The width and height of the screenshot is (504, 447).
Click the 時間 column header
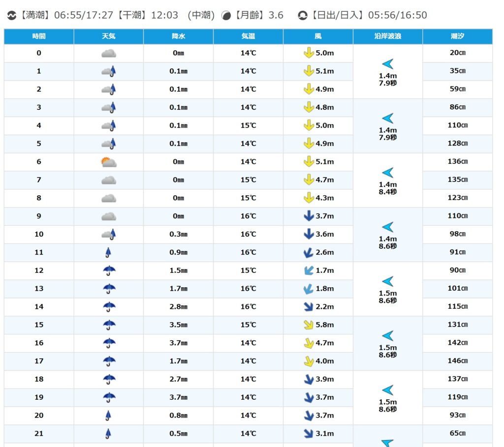click(39, 36)
